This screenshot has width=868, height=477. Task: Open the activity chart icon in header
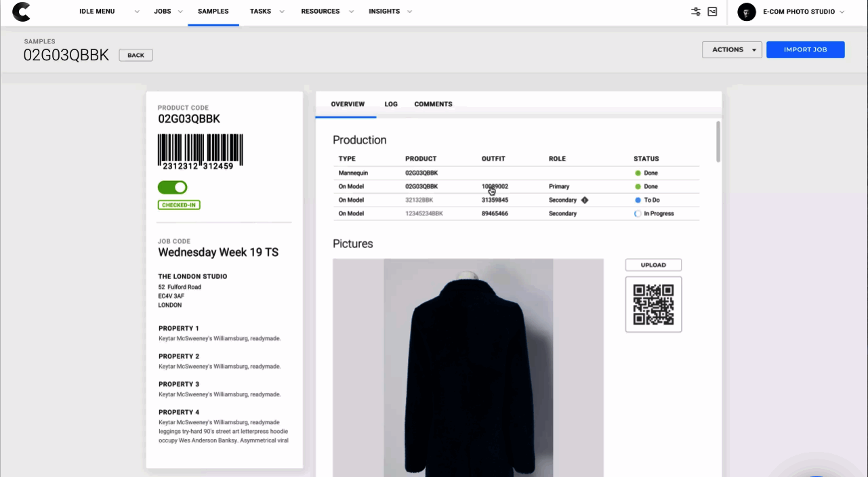click(712, 12)
